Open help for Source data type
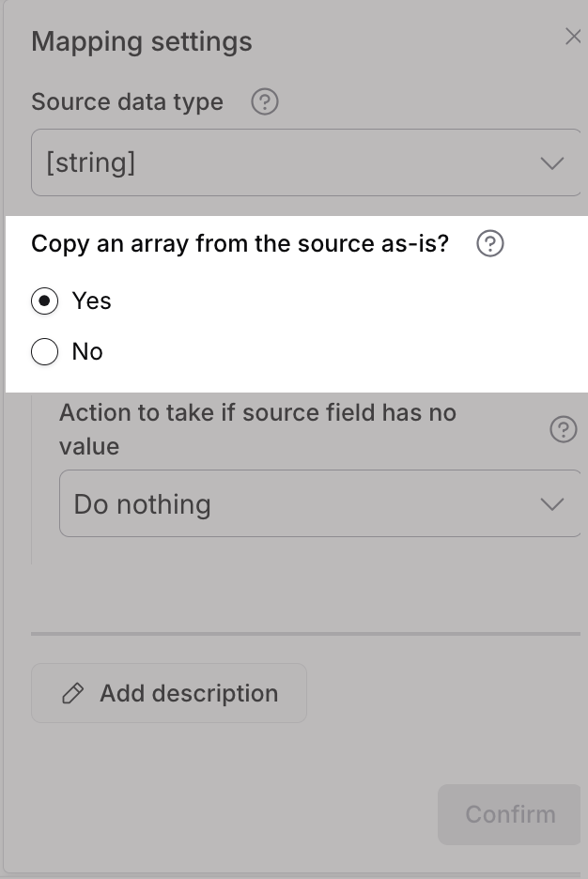The image size is (588, 879). [x=265, y=102]
